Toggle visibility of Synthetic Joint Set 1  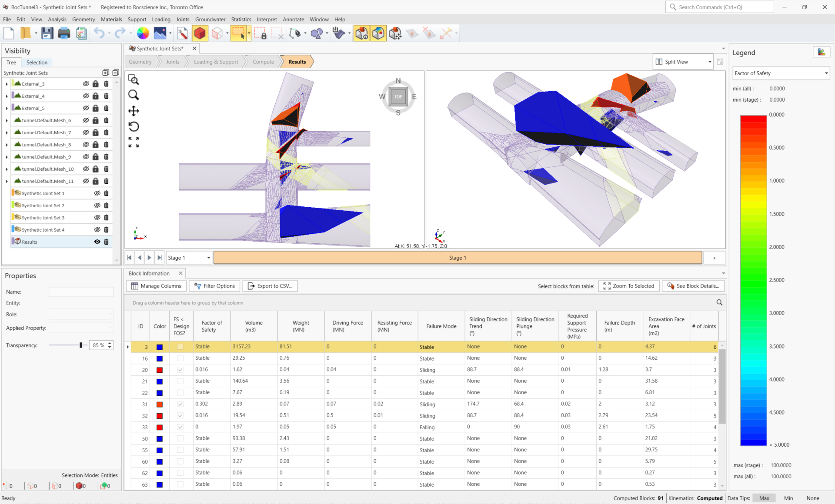tap(97, 193)
